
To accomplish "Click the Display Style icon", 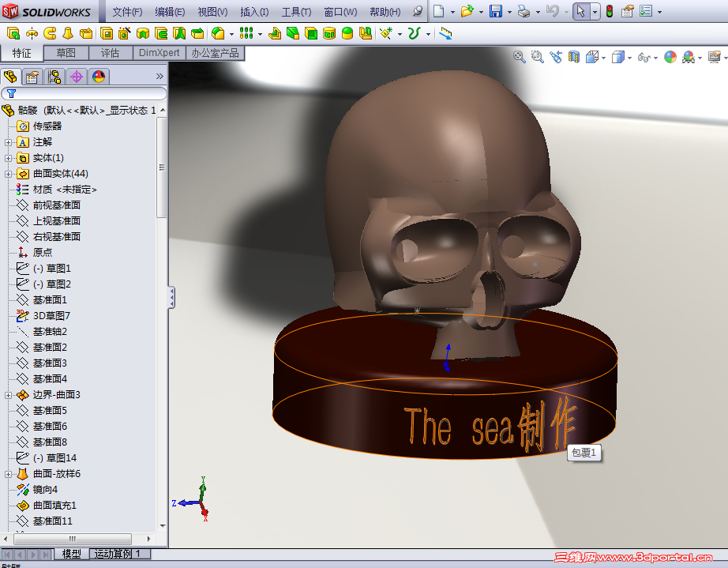I will (617, 57).
